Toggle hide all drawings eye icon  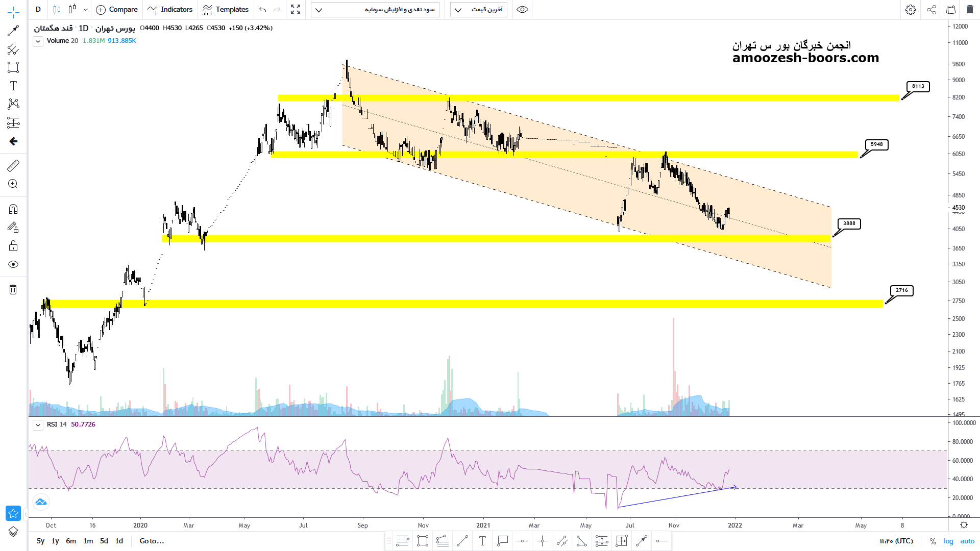coord(13,264)
